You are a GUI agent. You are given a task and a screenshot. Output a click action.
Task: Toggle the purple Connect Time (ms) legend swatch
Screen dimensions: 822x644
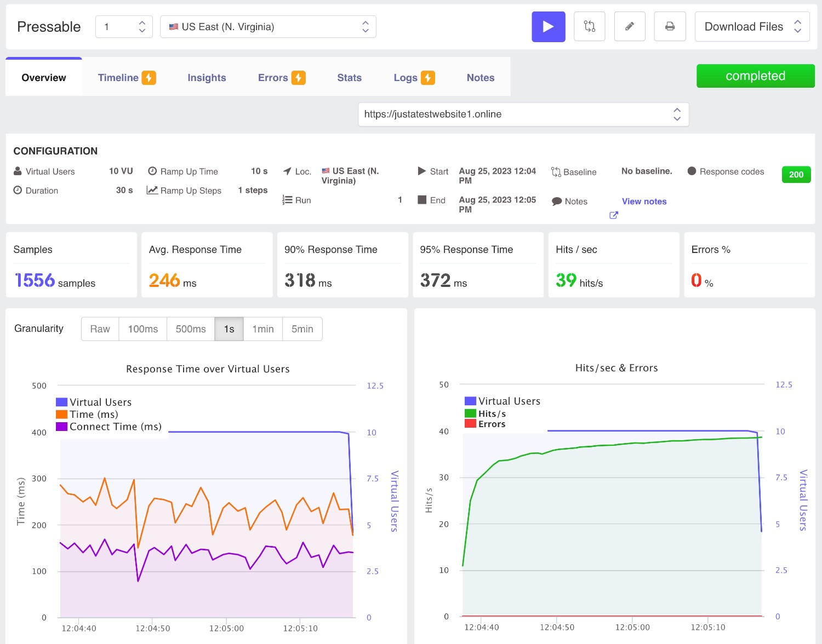click(x=61, y=427)
